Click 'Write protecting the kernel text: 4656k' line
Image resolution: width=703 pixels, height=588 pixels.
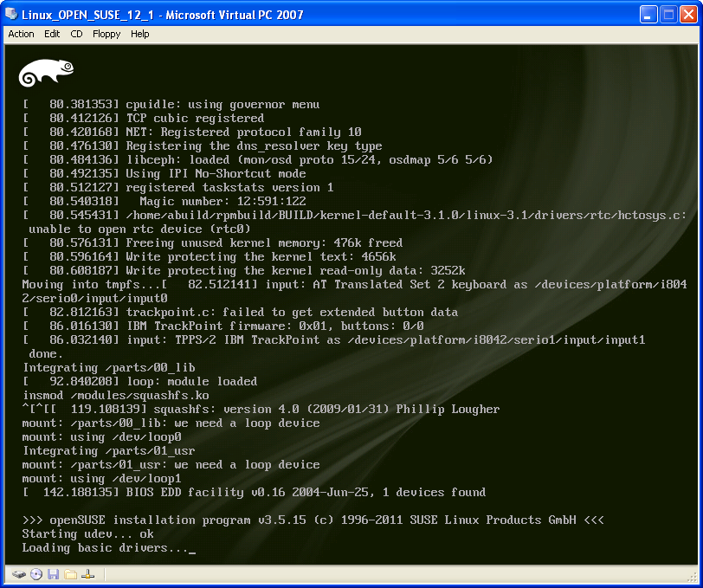point(210,257)
